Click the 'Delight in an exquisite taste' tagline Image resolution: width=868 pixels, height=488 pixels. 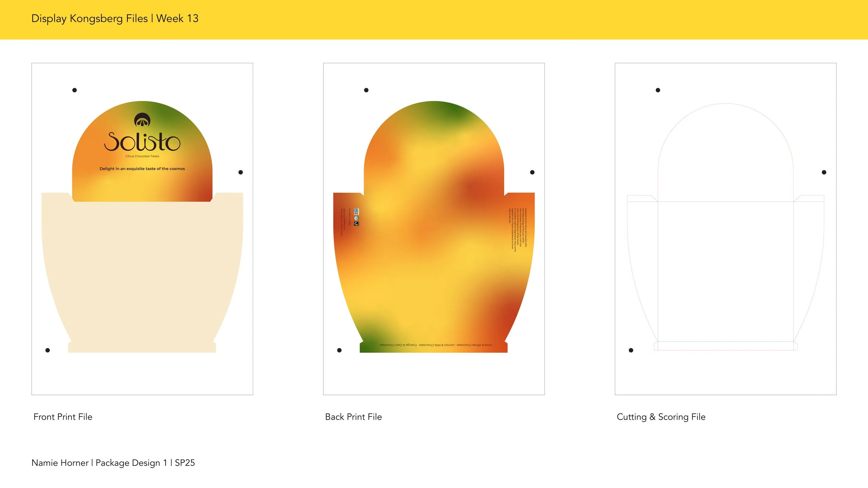coord(142,169)
